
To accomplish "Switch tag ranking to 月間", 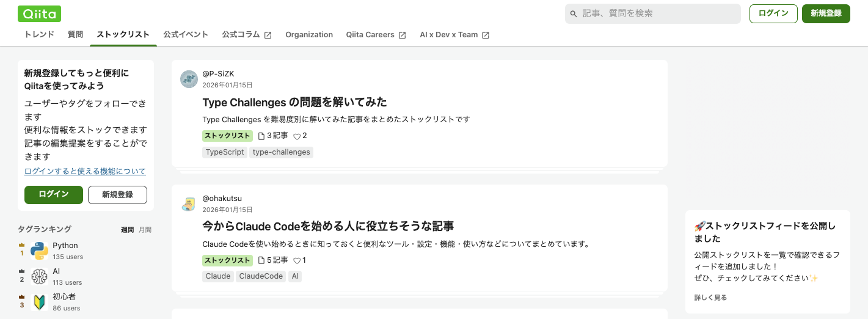I will coord(145,230).
